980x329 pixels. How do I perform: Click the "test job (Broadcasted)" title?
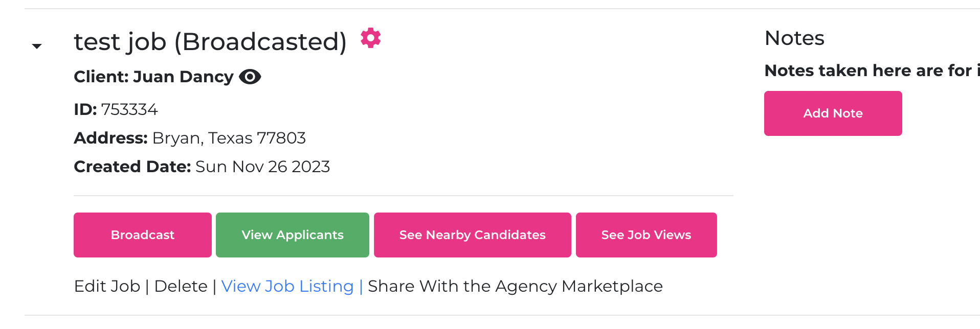point(210,42)
